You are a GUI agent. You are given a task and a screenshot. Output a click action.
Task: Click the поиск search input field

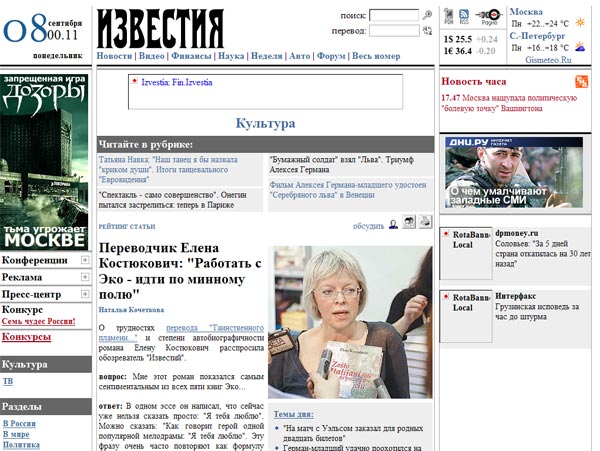394,15
